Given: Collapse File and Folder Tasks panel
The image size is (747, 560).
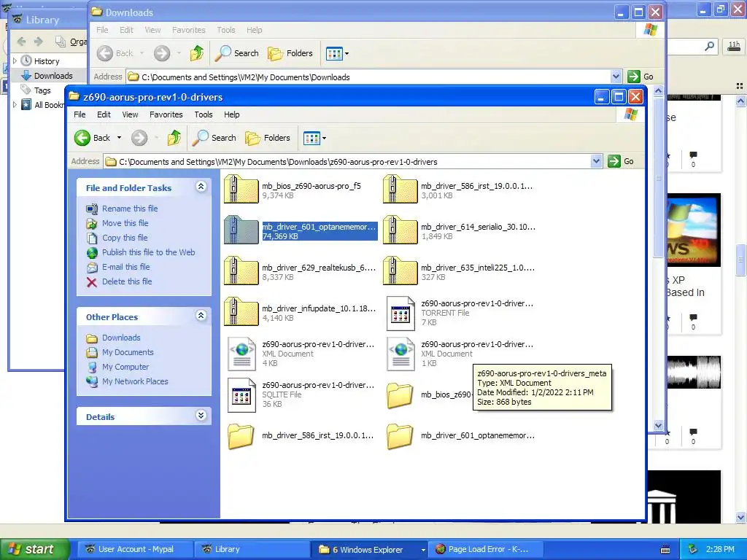Looking at the screenshot, I should pyautogui.click(x=201, y=187).
